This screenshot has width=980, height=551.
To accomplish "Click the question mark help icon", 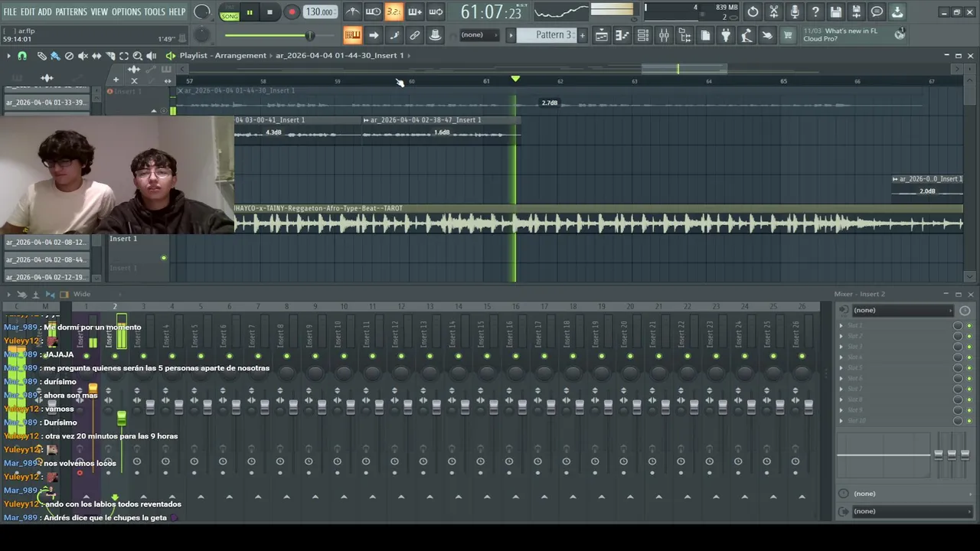I will (815, 11).
